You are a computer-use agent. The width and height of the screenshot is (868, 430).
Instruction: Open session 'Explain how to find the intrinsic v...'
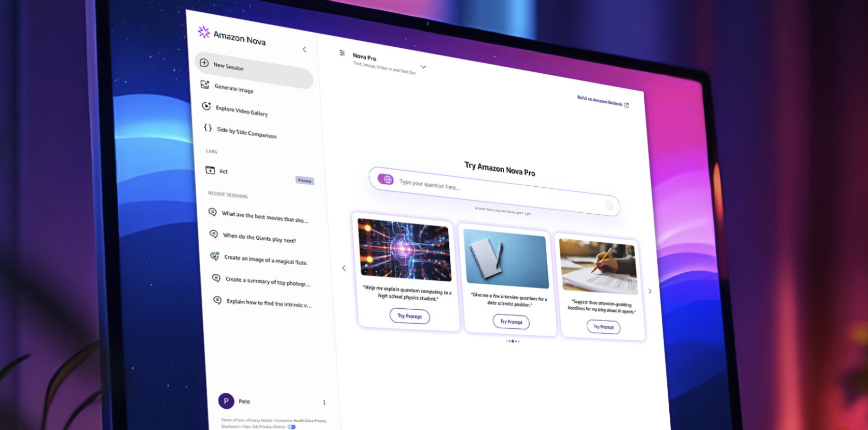click(269, 303)
